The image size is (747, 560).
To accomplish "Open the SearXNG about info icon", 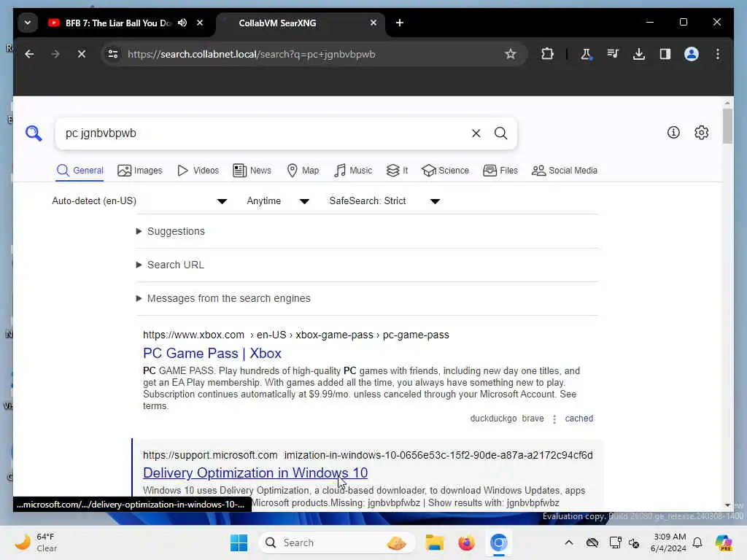I will point(673,133).
